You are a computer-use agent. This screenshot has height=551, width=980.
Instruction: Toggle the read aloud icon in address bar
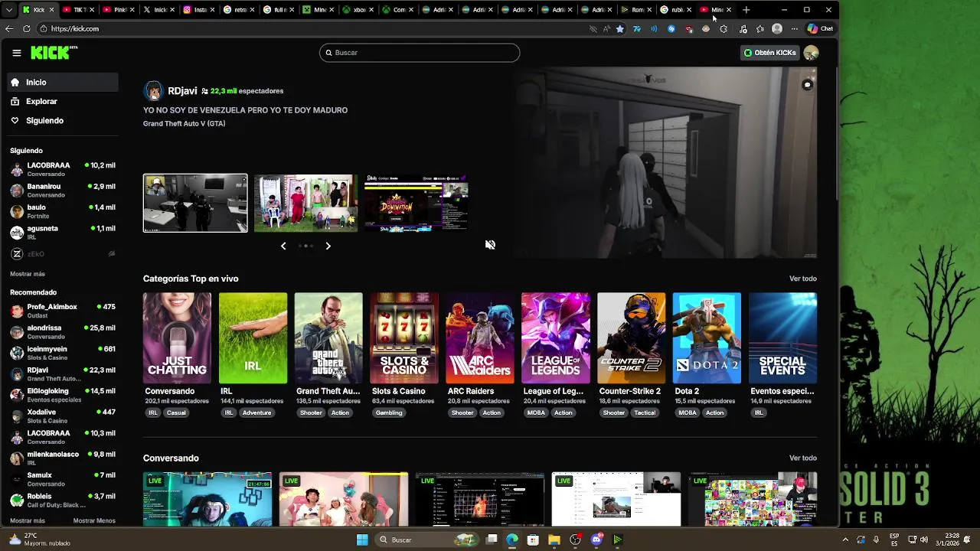606,29
